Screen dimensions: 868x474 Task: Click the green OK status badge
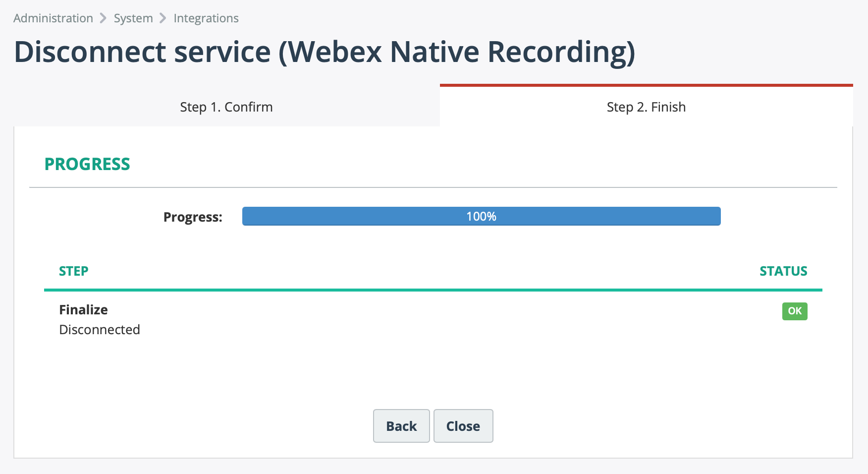(x=795, y=311)
